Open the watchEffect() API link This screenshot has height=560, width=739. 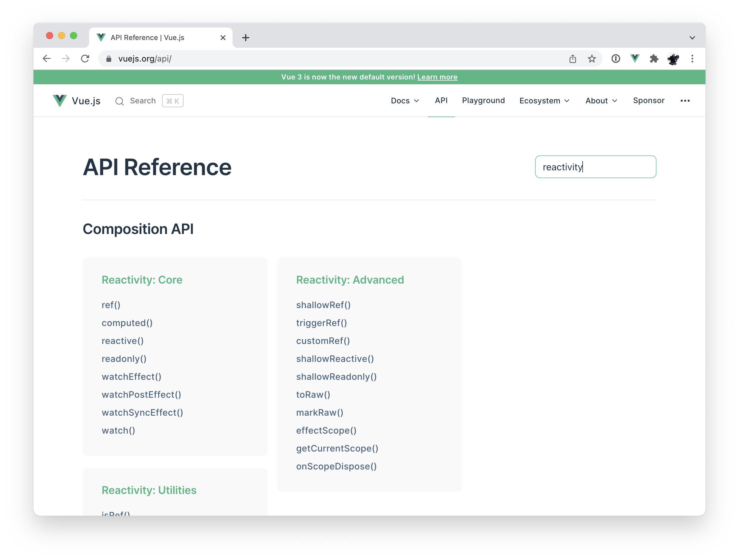[x=131, y=376]
